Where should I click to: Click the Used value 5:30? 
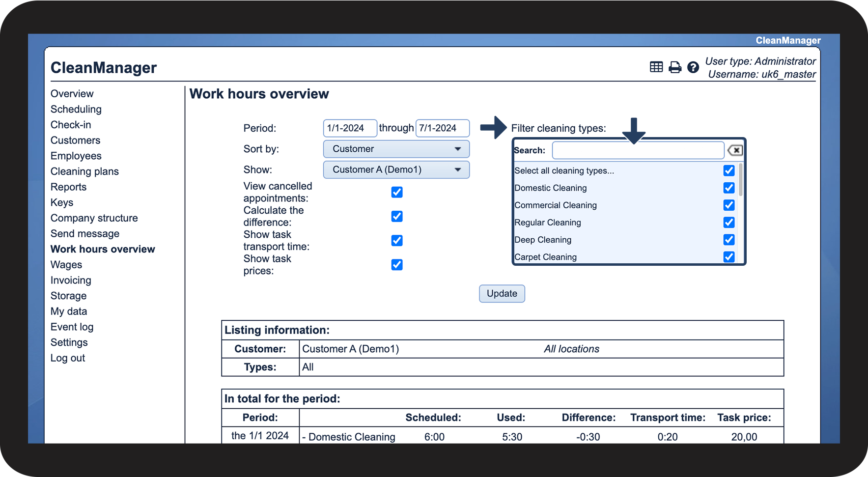pyautogui.click(x=512, y=437)
